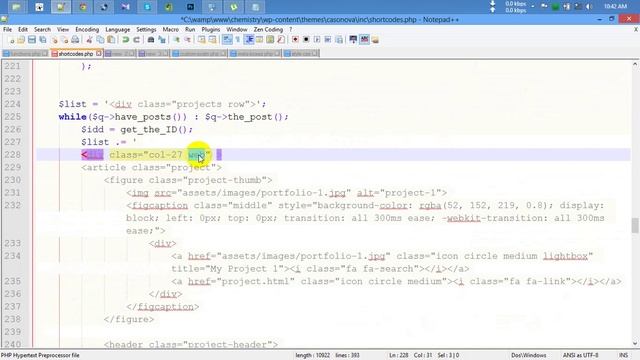Close current document using menu bar X
Viewport: 640px width, 360px height.
tap(636, 29)
